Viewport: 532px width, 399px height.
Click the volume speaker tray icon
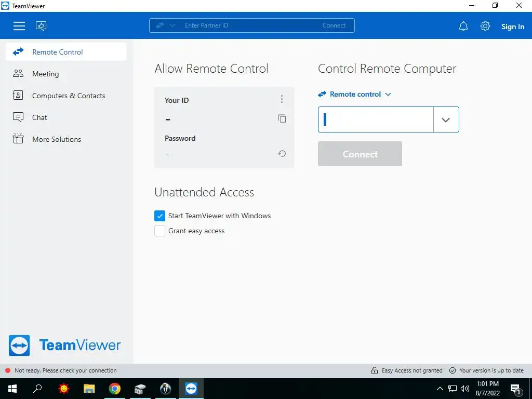[465, 389]
